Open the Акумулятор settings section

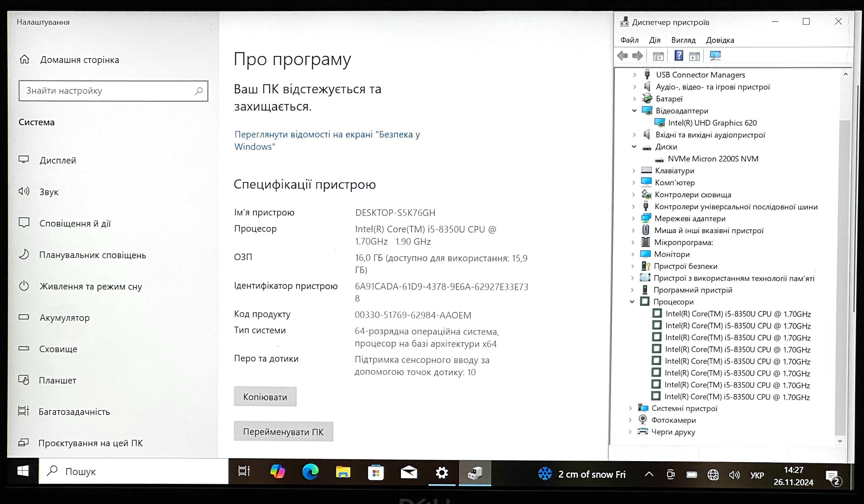tap(65, 317)
